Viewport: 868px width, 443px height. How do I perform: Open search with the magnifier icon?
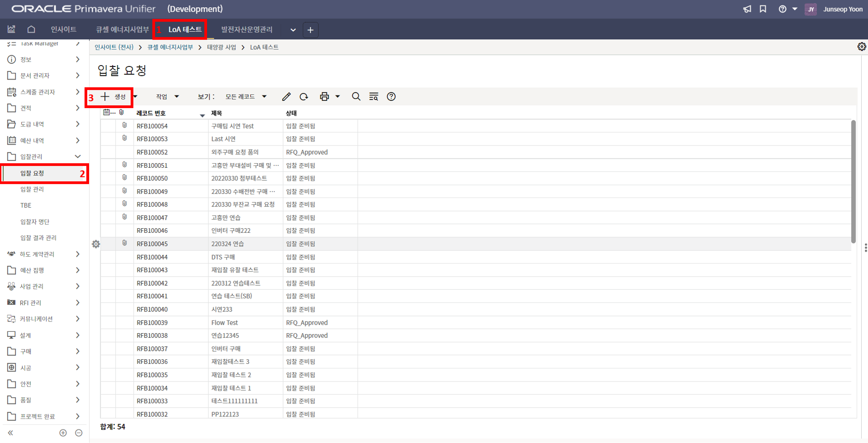(356, 97)
